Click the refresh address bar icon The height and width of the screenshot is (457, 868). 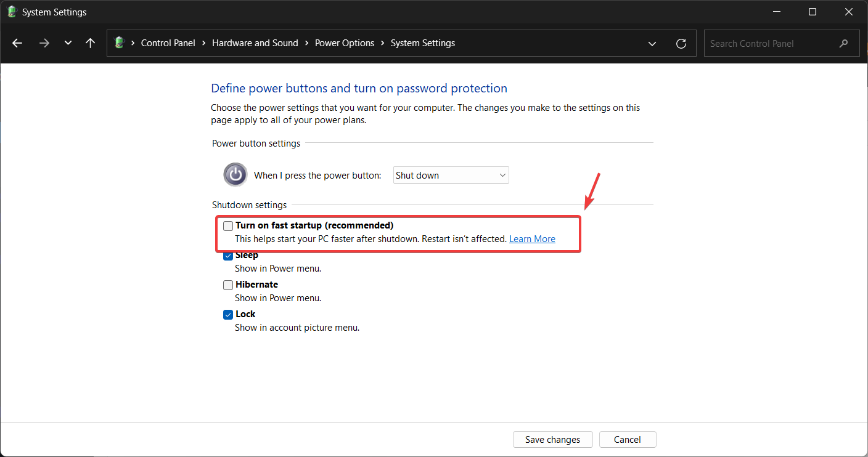(x=681, y=43)
